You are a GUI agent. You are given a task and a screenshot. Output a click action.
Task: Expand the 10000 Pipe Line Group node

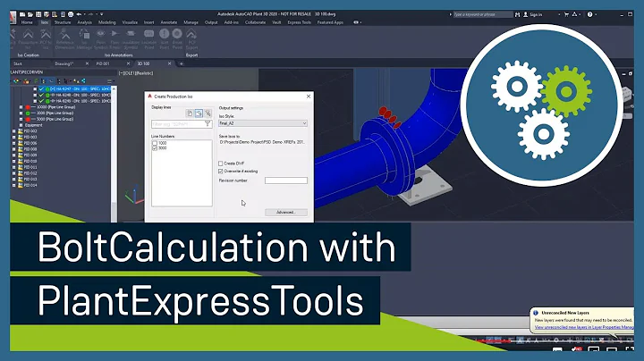coord(21,107)
